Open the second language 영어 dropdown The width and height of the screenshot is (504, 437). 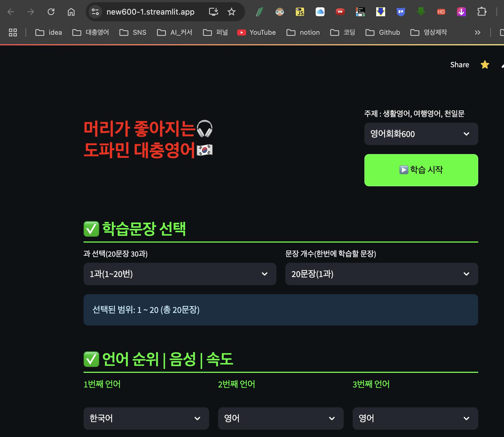click(x=281, y=419)
